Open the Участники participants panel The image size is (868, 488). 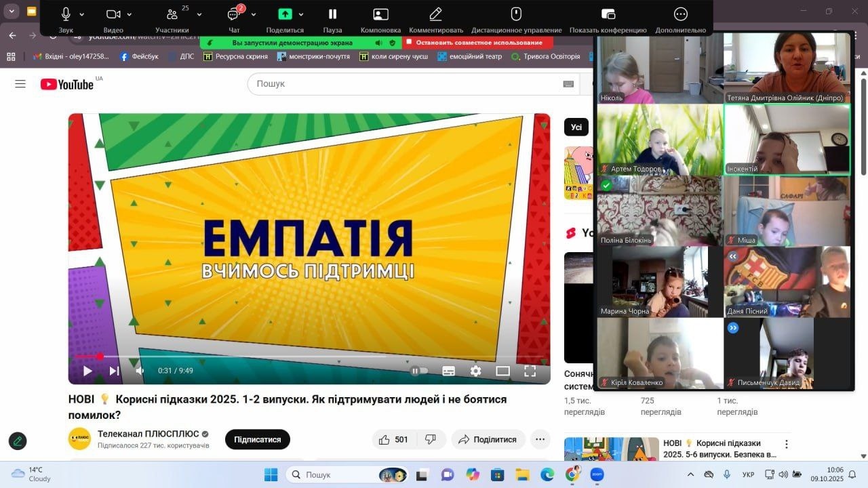(x=172, y=14)
